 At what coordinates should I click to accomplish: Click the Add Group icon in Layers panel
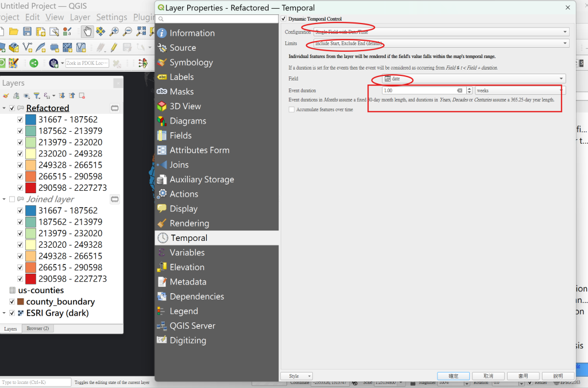(x=16, y=95)
